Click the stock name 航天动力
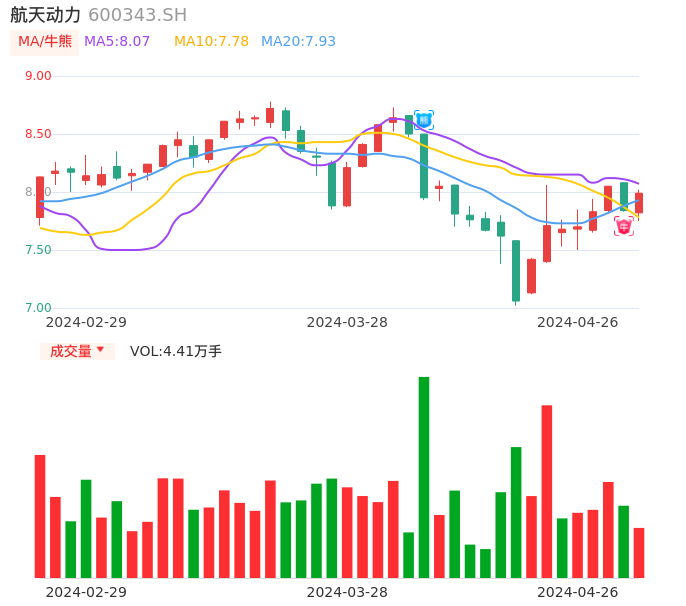This screenshot has height=606, width=686. pyautogui.click(x=45, y=15)
